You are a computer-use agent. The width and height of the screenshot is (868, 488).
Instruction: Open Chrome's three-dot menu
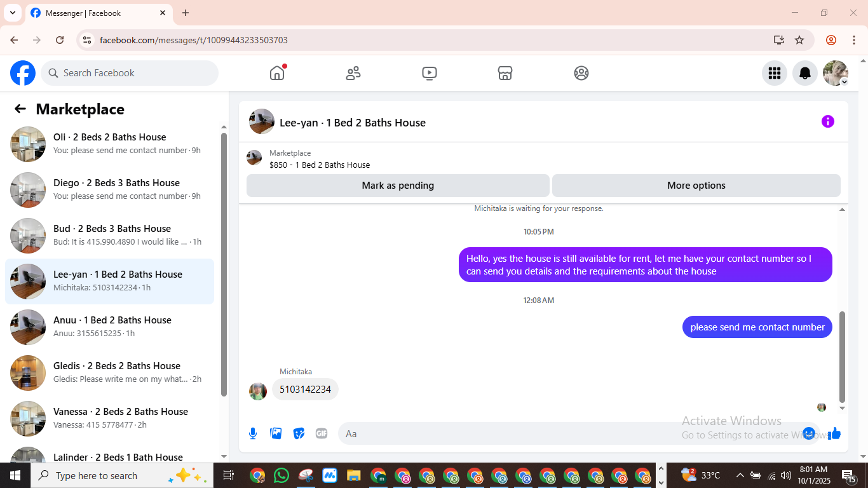853,40
